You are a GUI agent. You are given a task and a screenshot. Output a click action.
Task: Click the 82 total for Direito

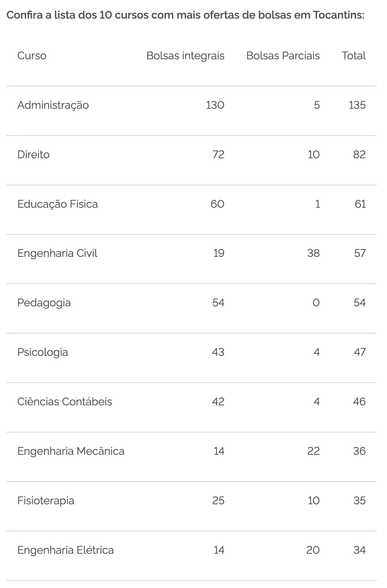tap(360, 155)
